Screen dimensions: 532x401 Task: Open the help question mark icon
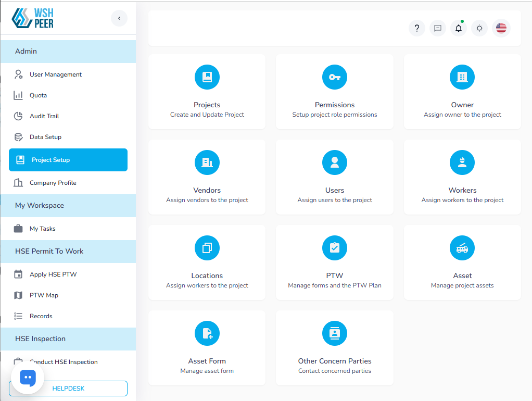tap(417, 28)
